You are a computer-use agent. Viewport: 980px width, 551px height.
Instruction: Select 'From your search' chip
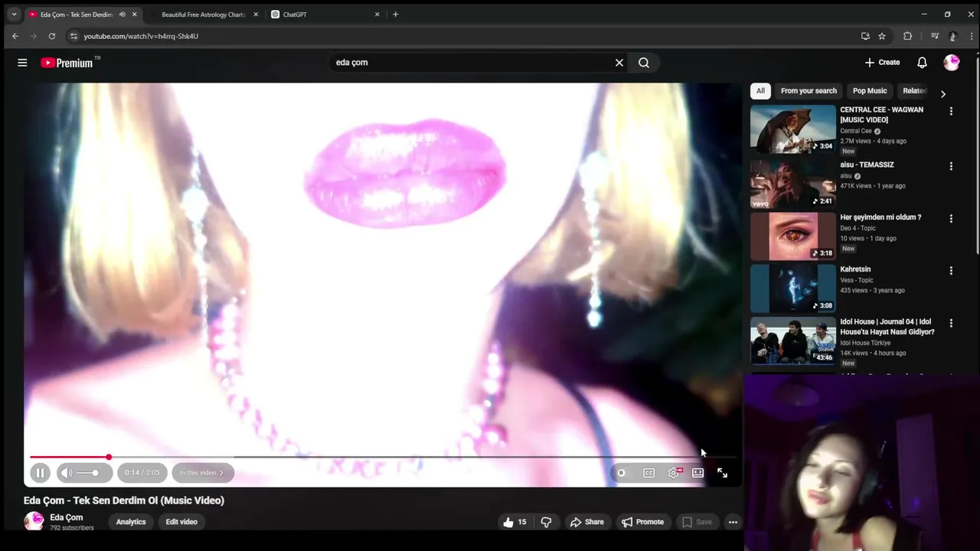point(808,90)
